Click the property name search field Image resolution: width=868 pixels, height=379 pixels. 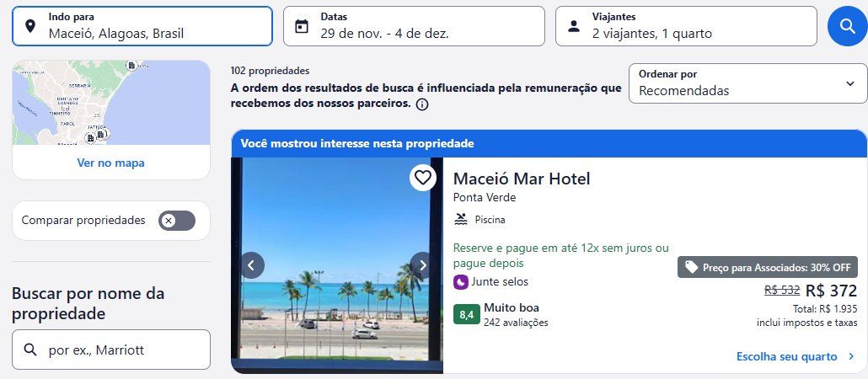coord(111,350)
